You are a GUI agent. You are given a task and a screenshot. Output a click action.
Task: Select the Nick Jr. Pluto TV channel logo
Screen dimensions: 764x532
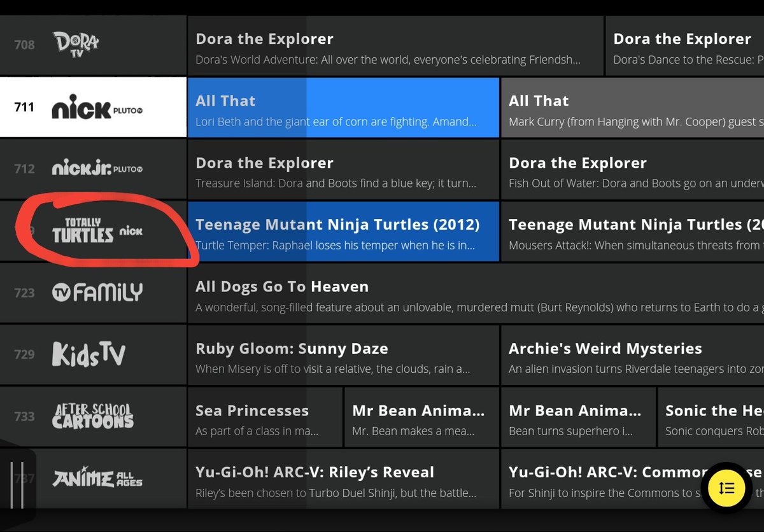(x=97, y=169)
